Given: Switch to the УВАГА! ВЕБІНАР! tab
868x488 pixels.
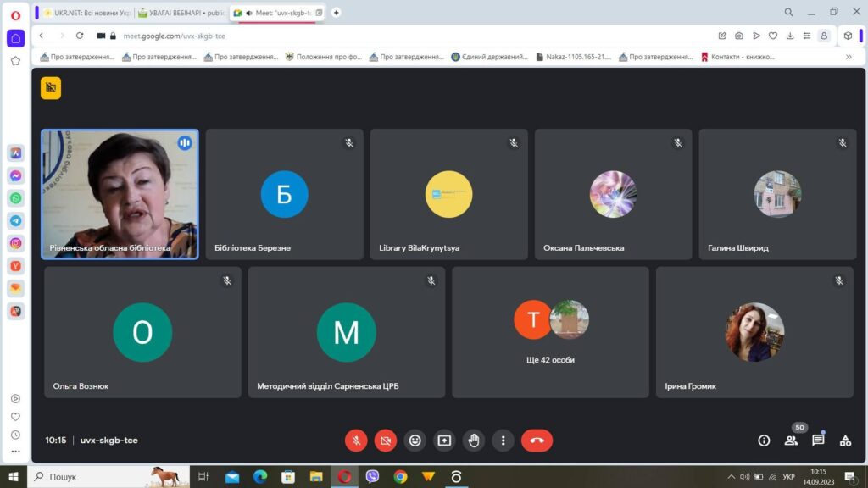Looking at the screenshot, I should pyautogui.click(x=180, y=13).
